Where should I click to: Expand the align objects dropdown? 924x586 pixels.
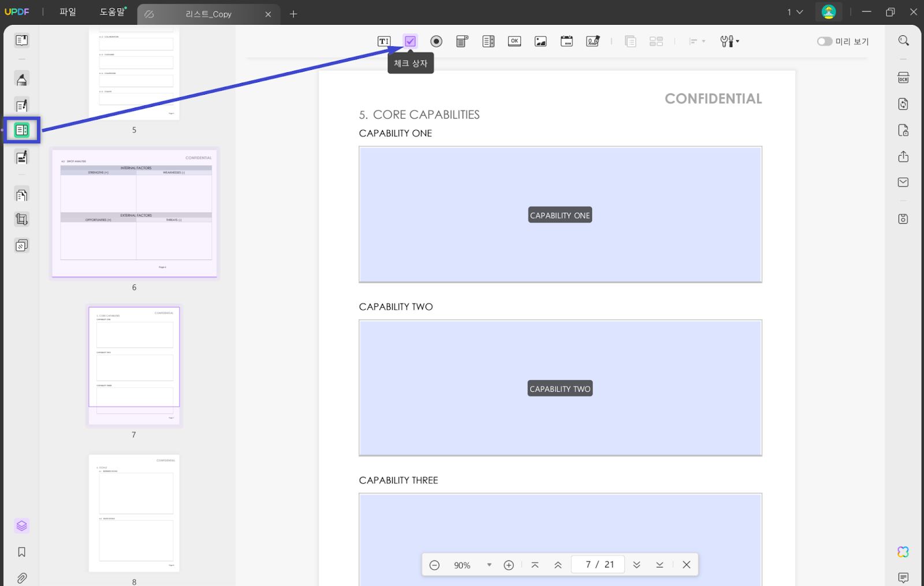point(697,42)
